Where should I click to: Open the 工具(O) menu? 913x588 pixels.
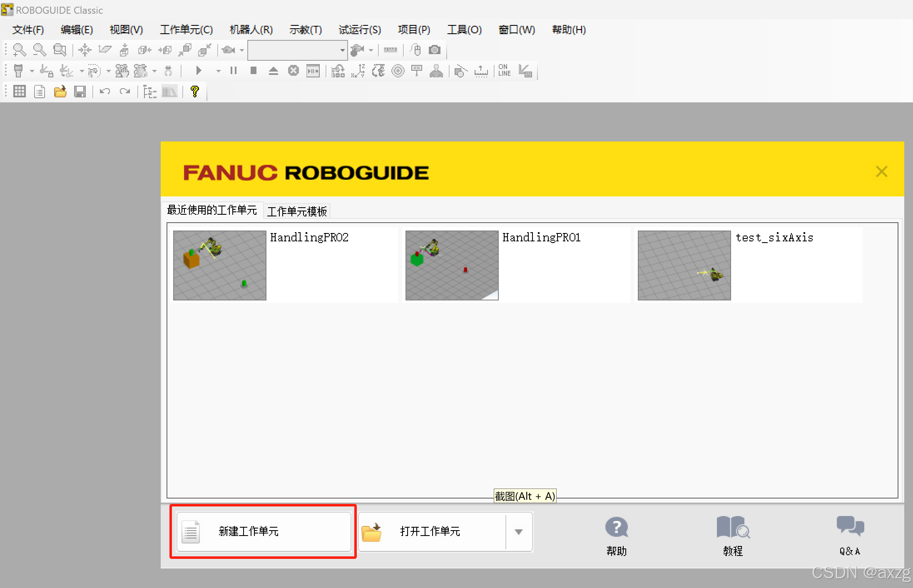(x=464, y=30)
